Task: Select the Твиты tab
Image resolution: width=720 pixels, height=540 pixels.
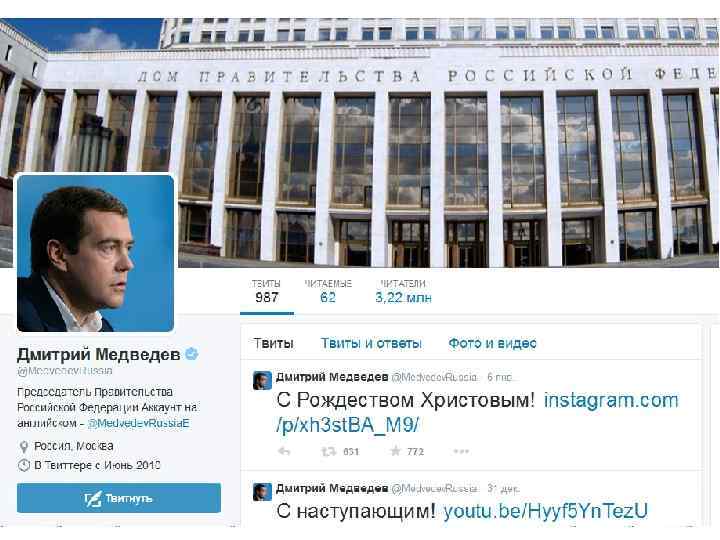Action: coord(273,343)
